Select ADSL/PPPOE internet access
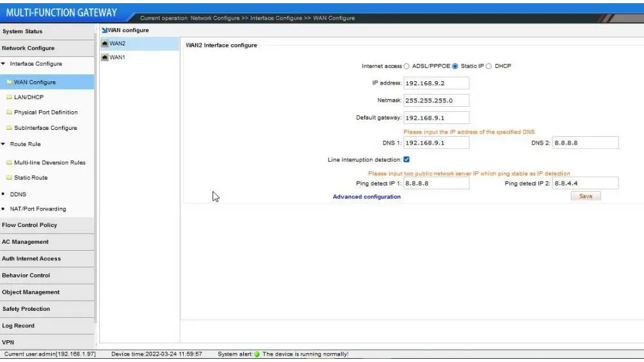This screenshot has width=644, height=362. 407,66
